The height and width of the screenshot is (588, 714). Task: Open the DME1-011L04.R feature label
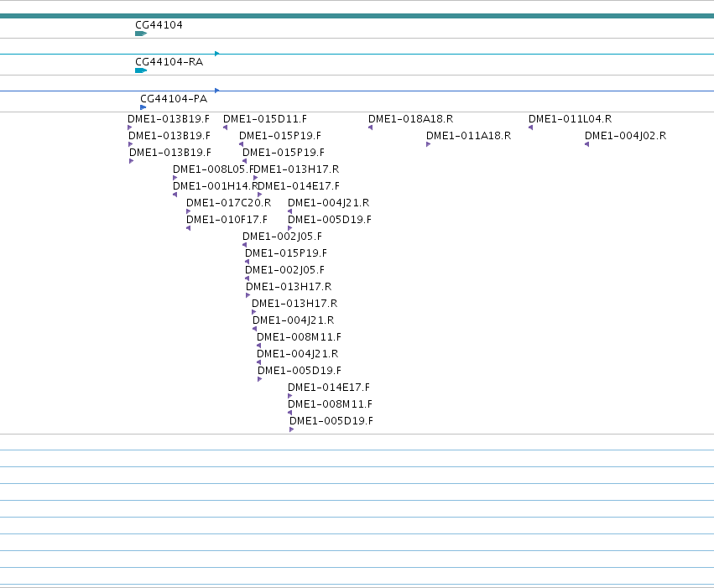pyautogui.click(x=570, y=119)
